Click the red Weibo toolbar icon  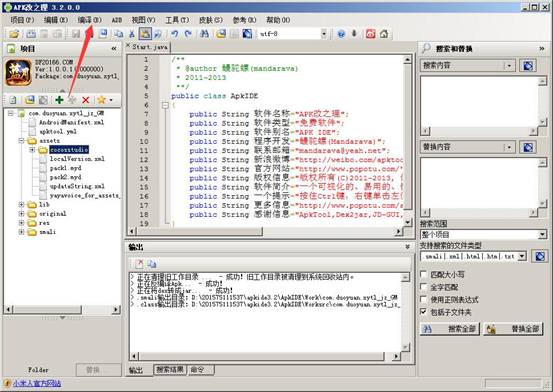pyautogui.click(x=370, y=34)
